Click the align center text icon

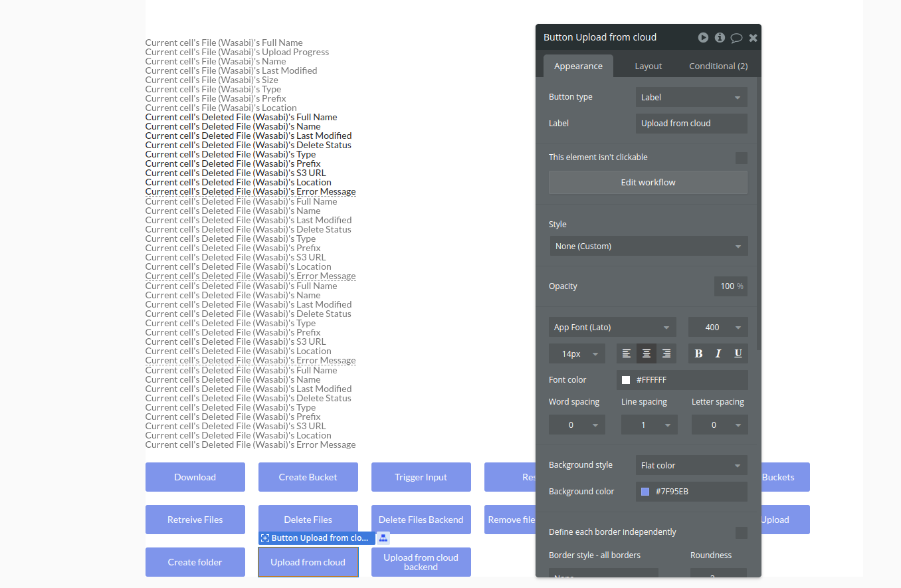(647, 353)
